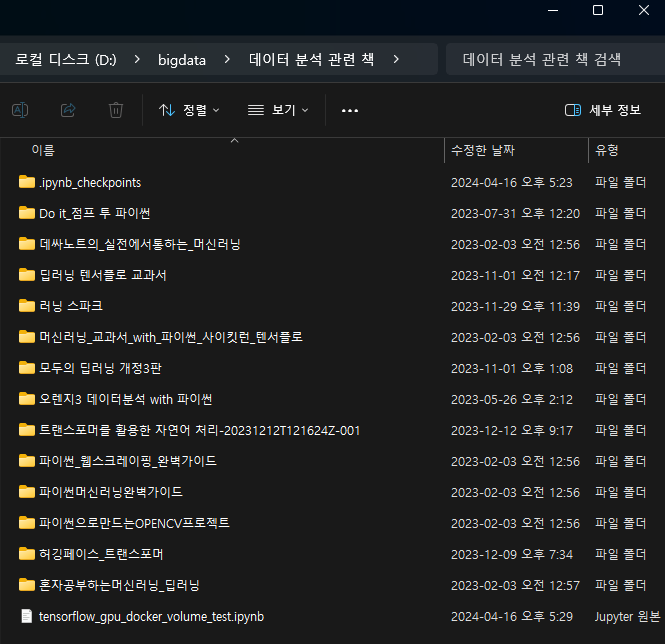Click the Share toolbar icon
This screenshot has width=665, height=644.
click(x=68, y=110)
